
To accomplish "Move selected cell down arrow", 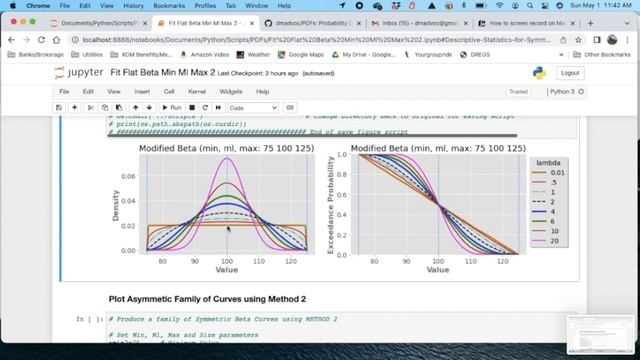I will (x=149, y=108).
